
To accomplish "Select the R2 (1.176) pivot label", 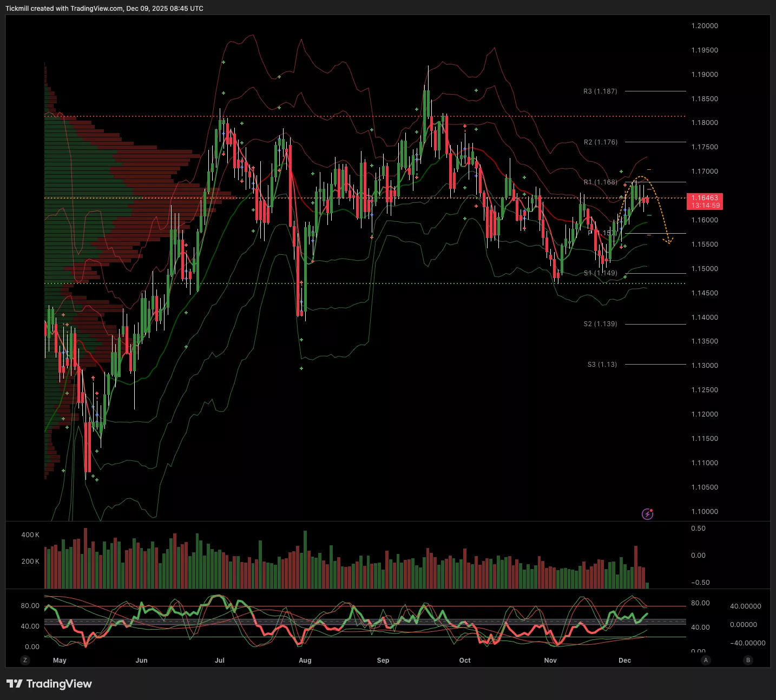I will point(600,142).
